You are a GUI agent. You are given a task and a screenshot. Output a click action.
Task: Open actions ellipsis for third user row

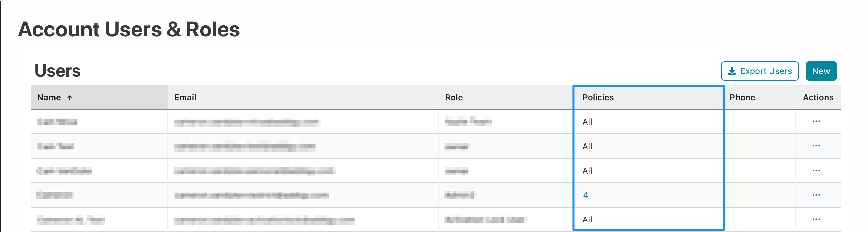pyautogui.click(x=816, y=170)
